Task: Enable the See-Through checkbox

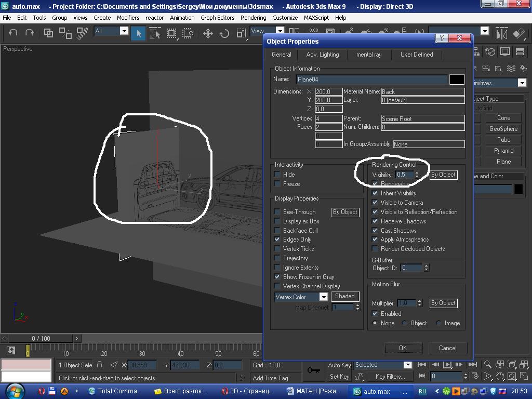Action: (x=277, y=212)
